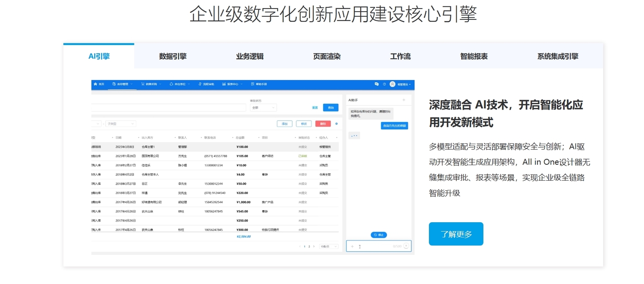Open the 子类型 dropdown filter
The image size is (644, 284).
point(121,124)
